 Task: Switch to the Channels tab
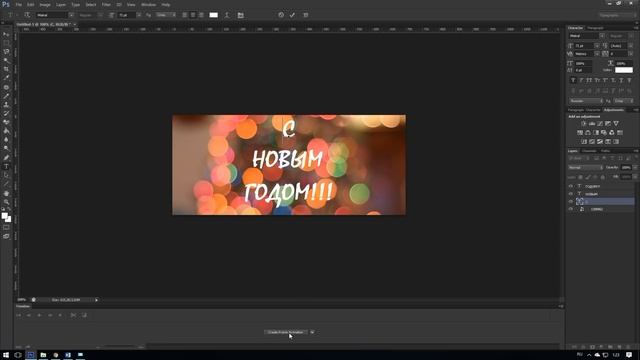[x=589, y=151]
